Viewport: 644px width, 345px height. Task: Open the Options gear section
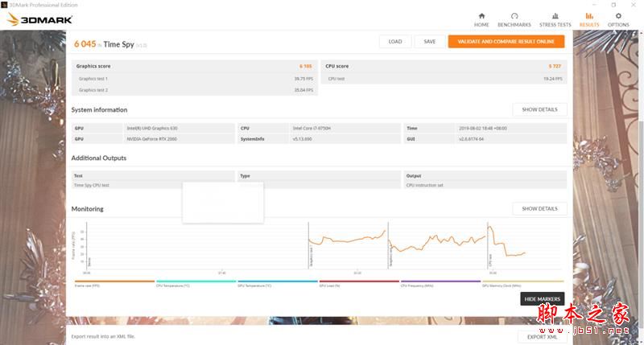(x=618, y=19)
